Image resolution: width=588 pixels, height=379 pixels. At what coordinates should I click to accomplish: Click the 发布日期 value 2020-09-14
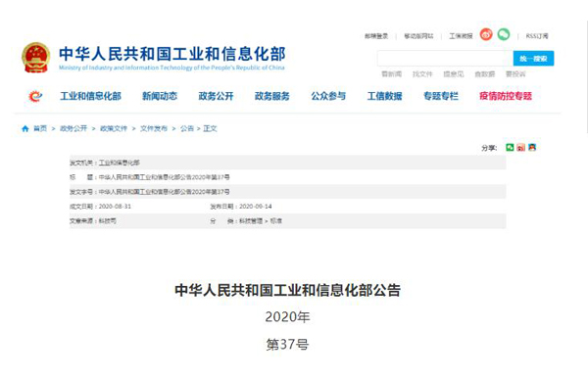(256, 207)
